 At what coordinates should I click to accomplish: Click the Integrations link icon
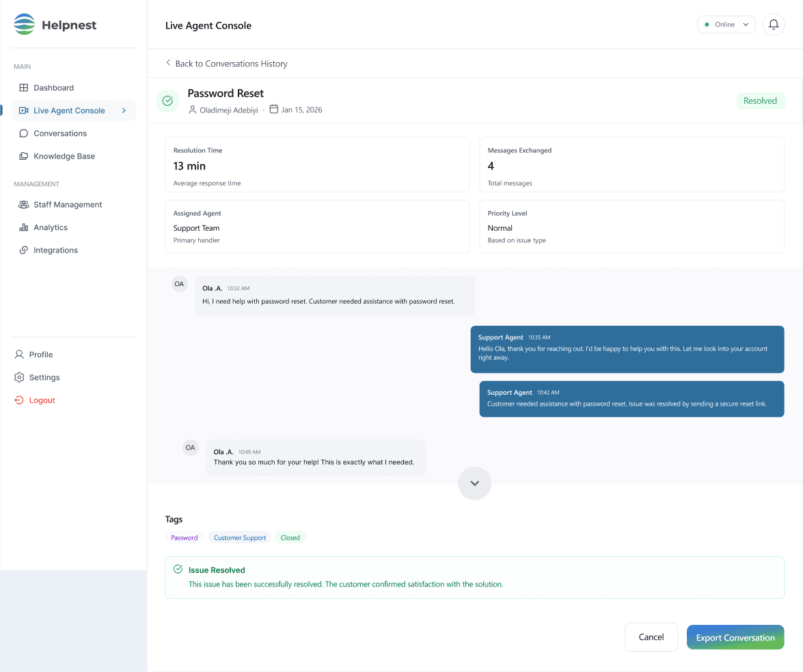point(23,250)
